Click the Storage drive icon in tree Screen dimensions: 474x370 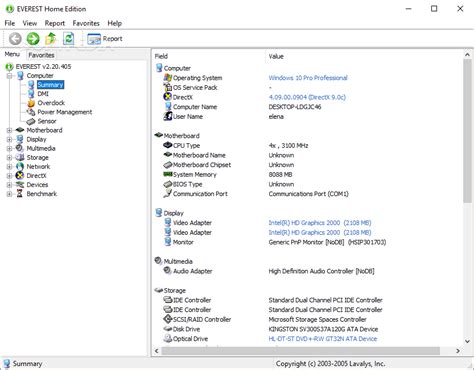(x=20, y=157)
